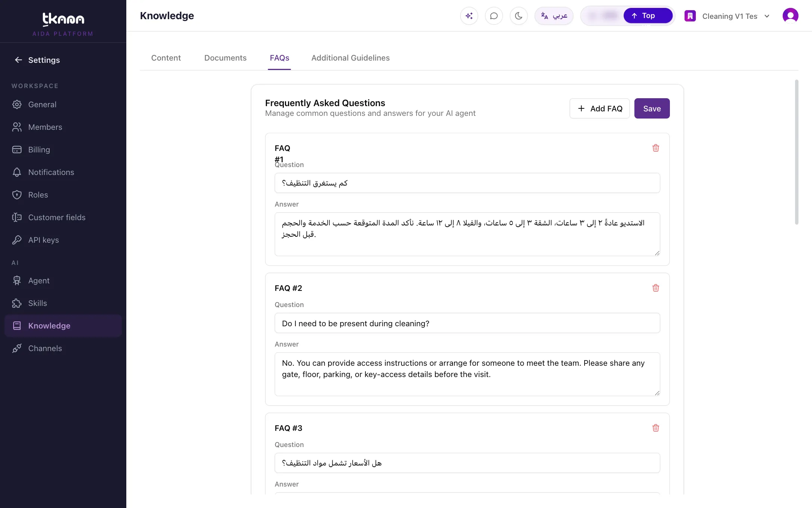Expand the Cleaning V1 Tes workspace dropdown
Screen dimensions: 812x508
point(727,16)
